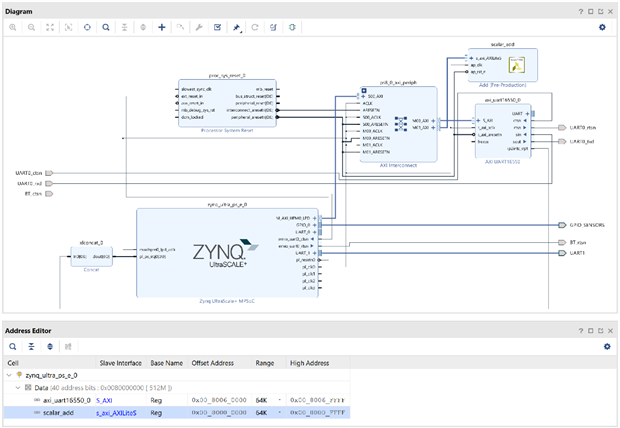The image size is (620, 428).
Task: Open Diagram settings gear
Action: click(x=602, y=27)
